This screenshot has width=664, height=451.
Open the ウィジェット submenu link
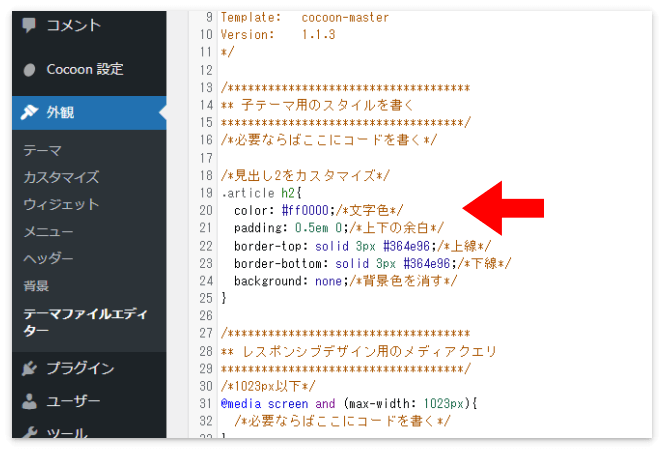click(61, 204)
